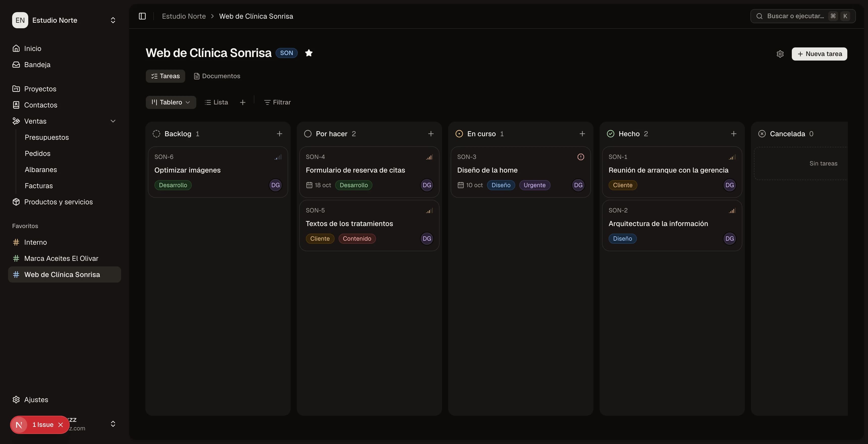The image size is (868, 444).
Task: Go to Proyectos
Action: [64, 89]
